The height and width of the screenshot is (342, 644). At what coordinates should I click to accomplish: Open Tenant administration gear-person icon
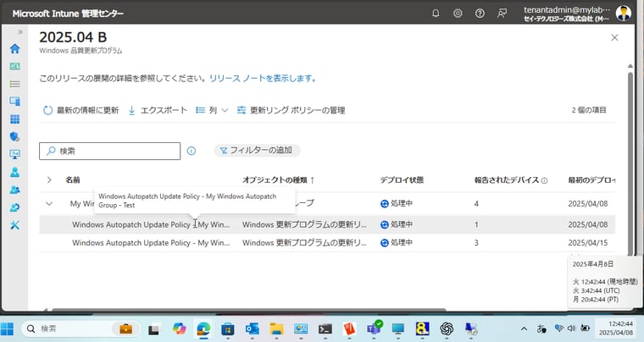click(x=14, y=207)
